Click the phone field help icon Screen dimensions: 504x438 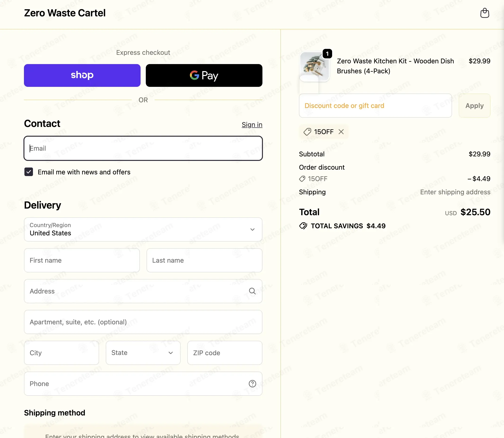pos(252,384)
